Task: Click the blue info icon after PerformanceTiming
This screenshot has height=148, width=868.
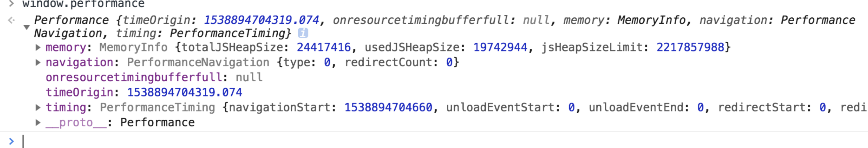Action: click(x=303, y=33)
